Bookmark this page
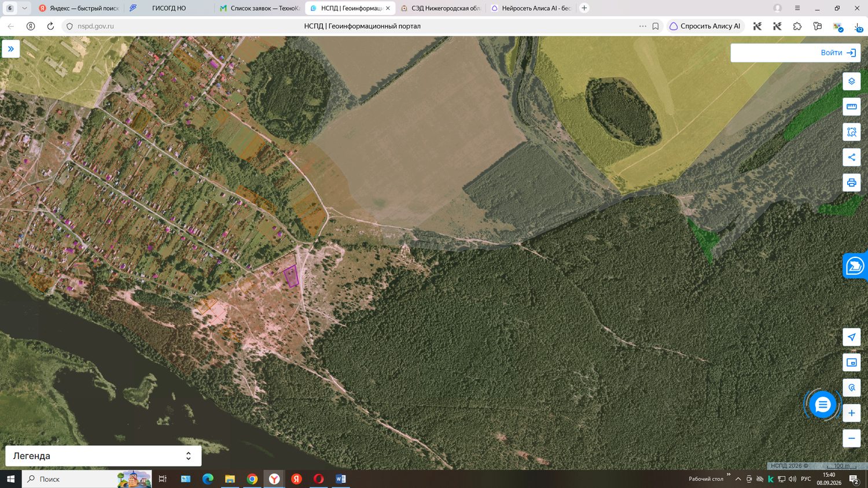This screenshot has height=488, width=868. 656,26
